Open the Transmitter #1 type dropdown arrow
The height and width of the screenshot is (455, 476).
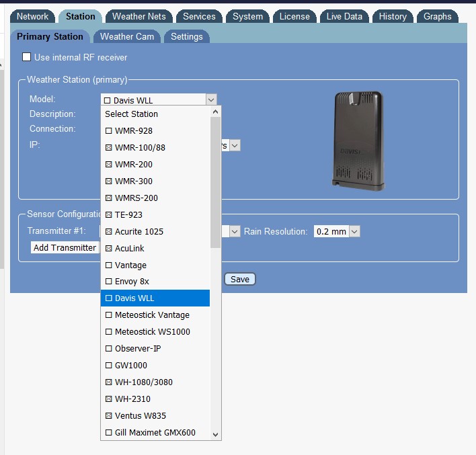[x=235, y=232]
